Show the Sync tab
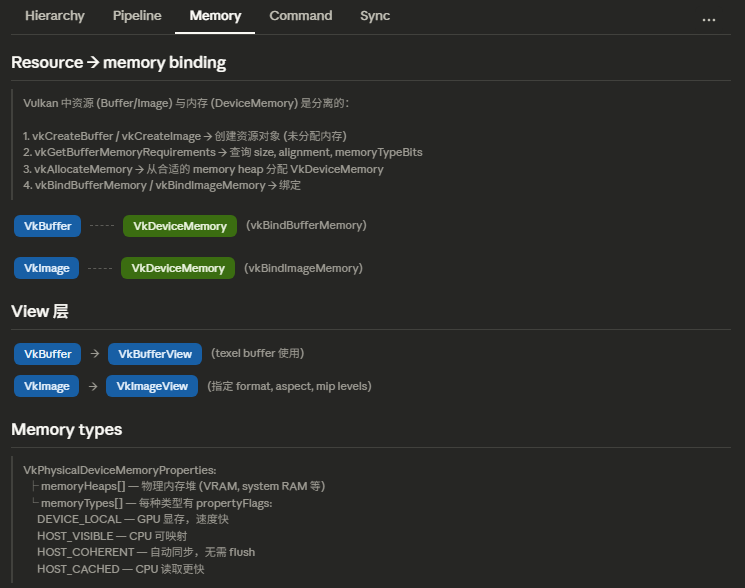This screenshot has height=588, width=745. [x=375, y=16]
